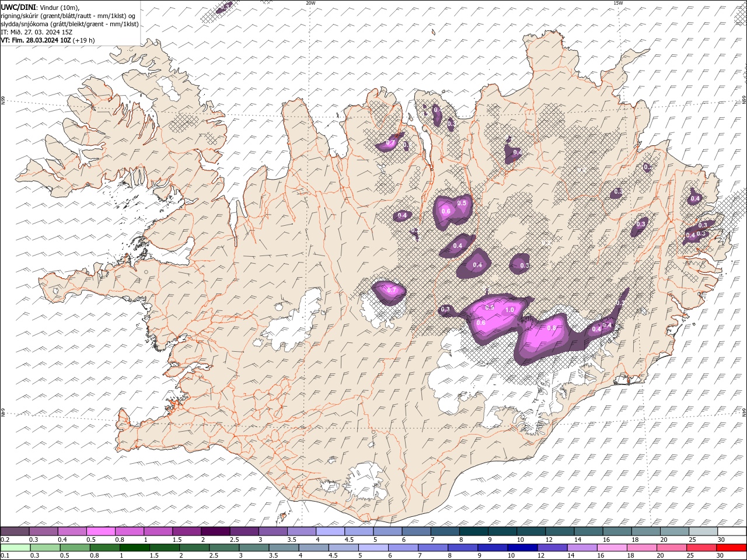Screen dimensions: 747x560
Task: Select the bright red 30 rain legend swatch
Action: click(731, 547)
